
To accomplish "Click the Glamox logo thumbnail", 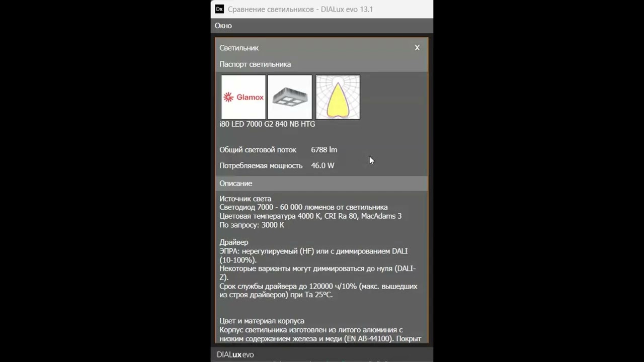I will pos(244,97).
